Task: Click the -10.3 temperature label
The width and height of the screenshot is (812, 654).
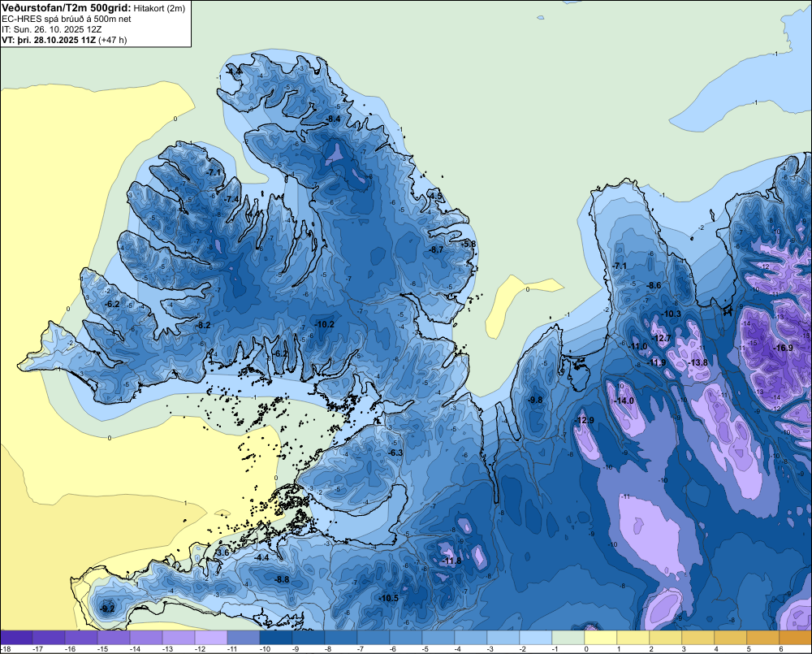Action: point(672,314)
